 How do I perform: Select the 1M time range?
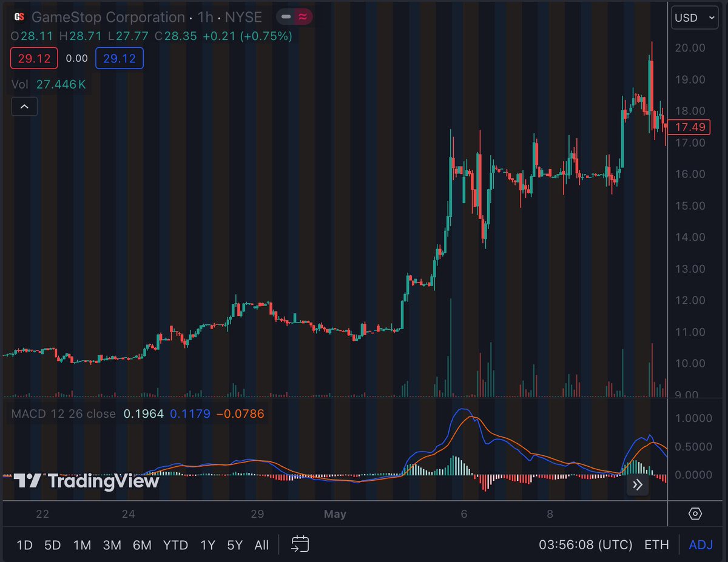click(82, 545)
